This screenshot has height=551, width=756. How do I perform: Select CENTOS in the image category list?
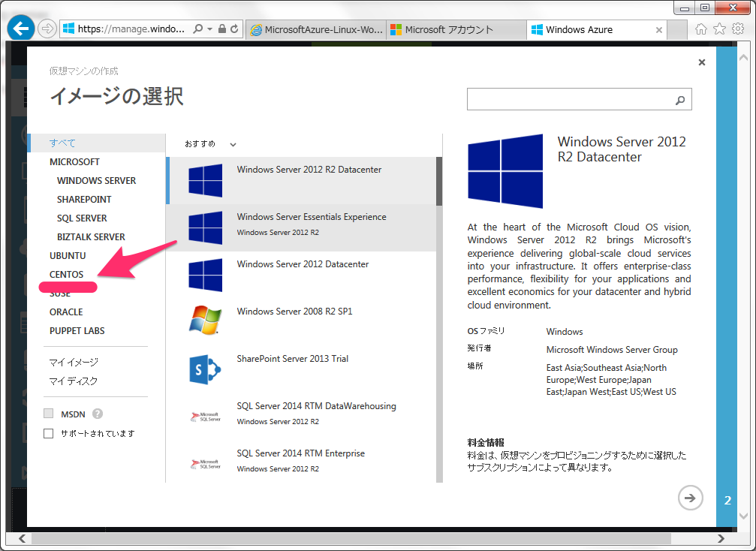point(67,274)
